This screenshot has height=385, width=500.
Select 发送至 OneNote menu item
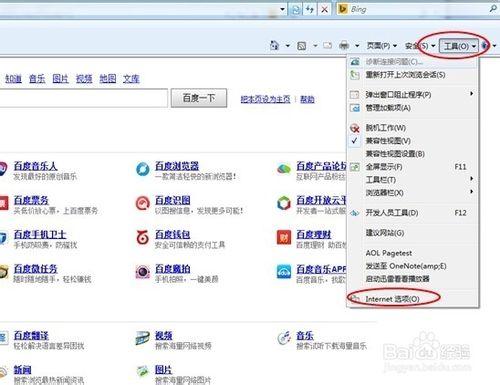click(413, 266)
